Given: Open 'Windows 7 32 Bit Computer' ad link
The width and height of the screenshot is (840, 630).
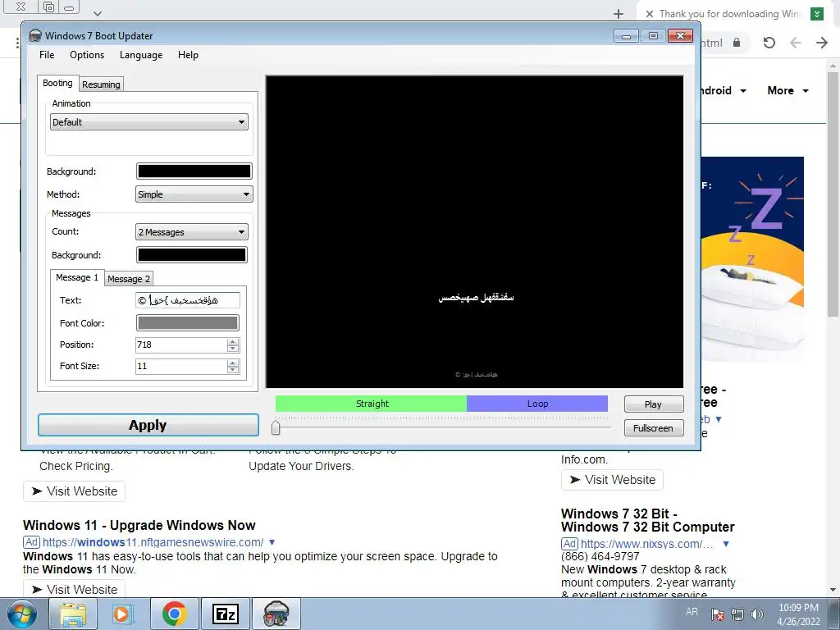Looking at the screenshot, I should (x=648, y=520).
